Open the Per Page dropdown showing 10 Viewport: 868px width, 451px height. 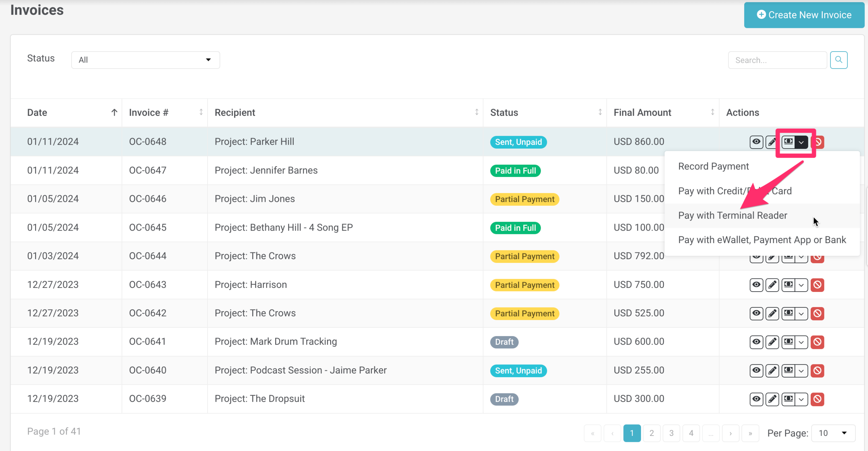(833, 433)
